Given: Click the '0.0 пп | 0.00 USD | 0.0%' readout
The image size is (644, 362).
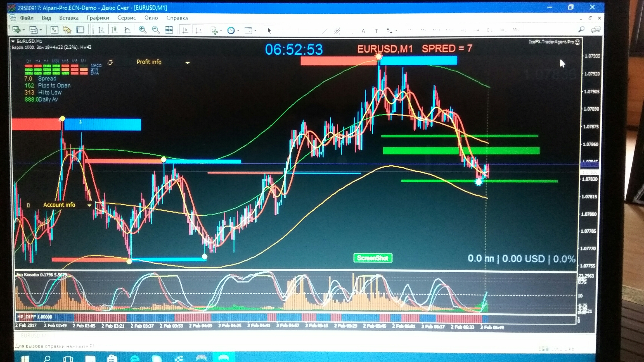Looking at the screenshot, I should 522,259.
